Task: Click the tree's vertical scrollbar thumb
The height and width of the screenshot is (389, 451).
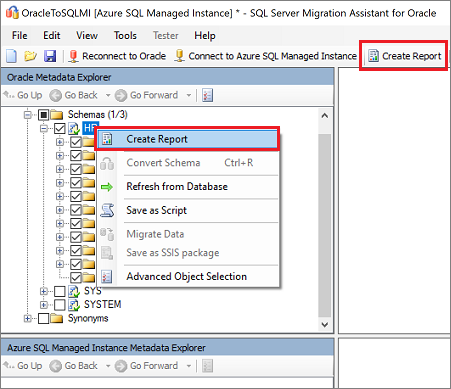Action: pos(325,225)
